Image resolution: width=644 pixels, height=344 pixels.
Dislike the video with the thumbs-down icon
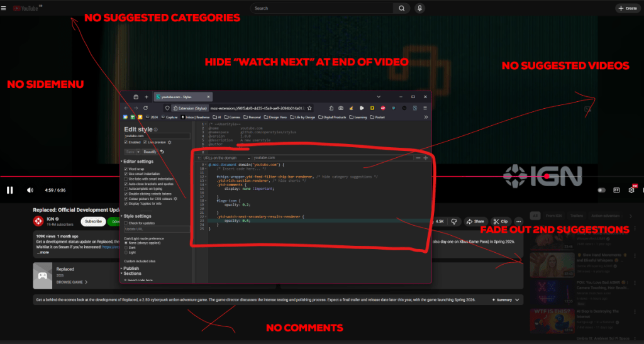click(x=454, y=221)
